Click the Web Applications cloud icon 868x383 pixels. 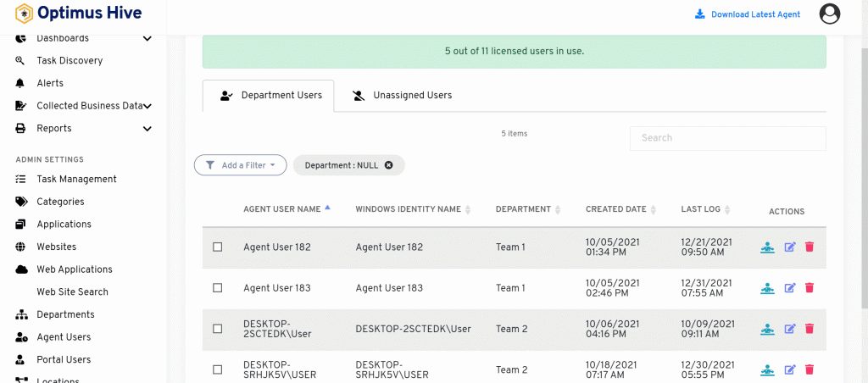click(x=21, y=269)
